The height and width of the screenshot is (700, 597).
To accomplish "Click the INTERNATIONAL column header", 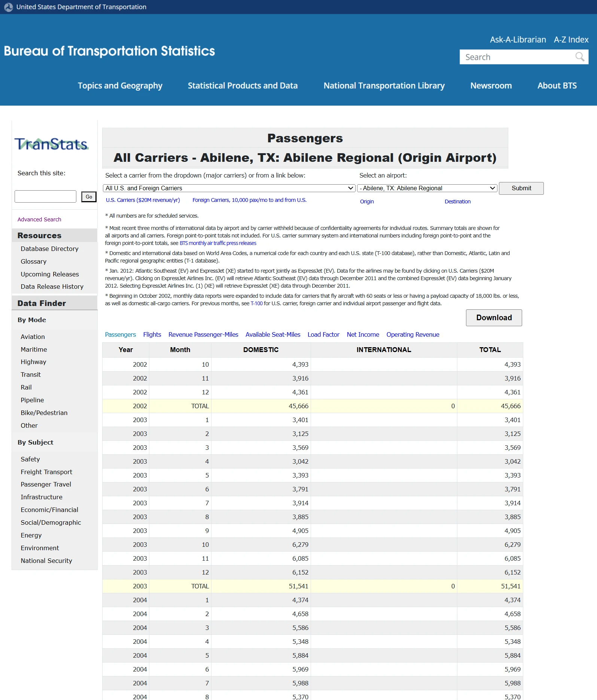I will 384,350.
